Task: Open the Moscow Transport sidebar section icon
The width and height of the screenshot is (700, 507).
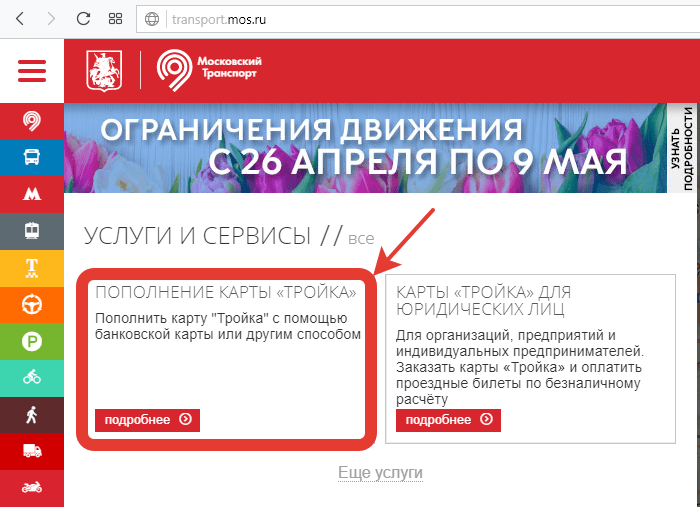Action: [x=32, y=121]
